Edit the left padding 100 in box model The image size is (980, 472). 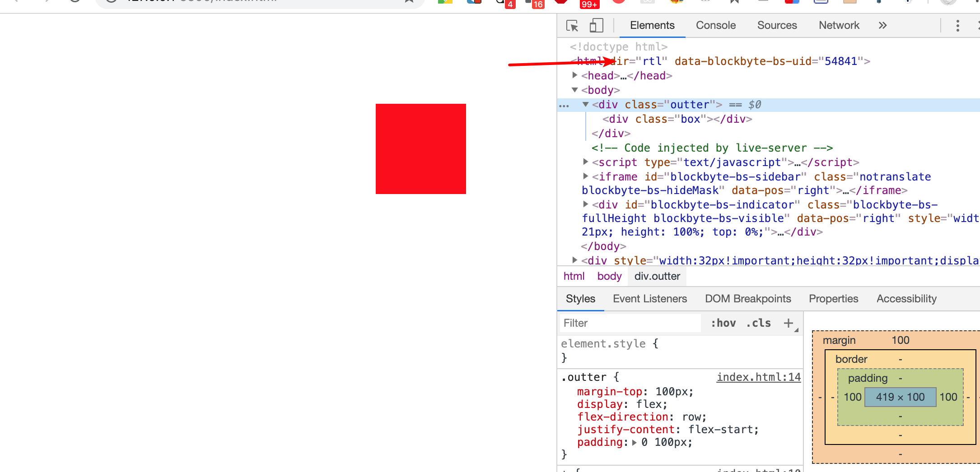coord(852,397)
